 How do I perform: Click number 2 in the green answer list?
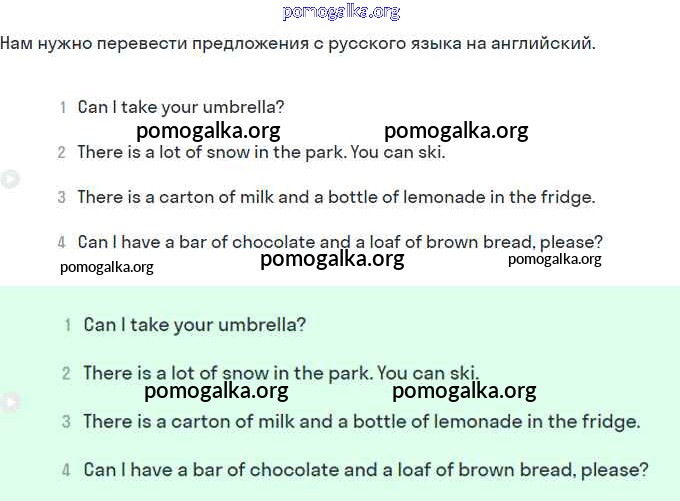tap(66, 373)
